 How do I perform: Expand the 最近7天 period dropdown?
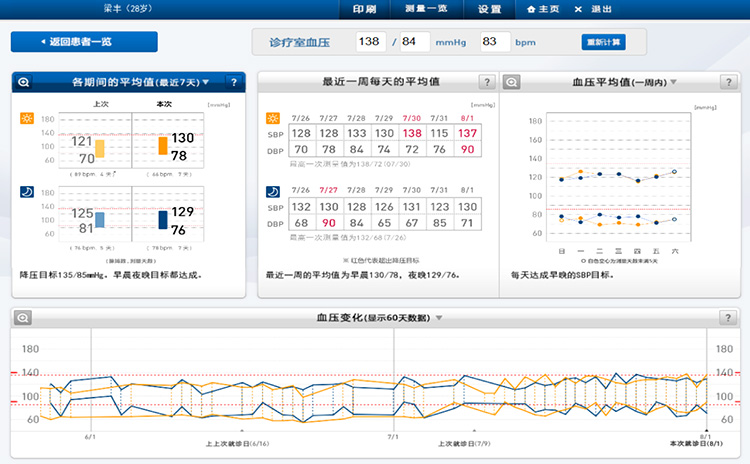point(206,82)
